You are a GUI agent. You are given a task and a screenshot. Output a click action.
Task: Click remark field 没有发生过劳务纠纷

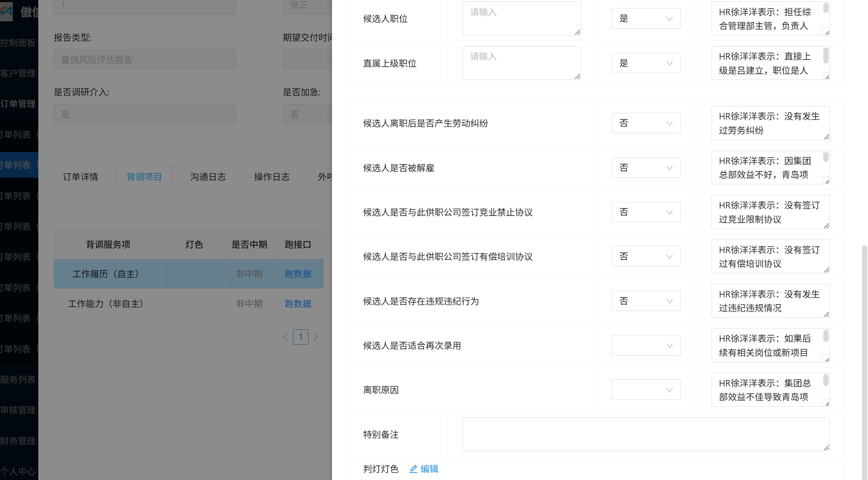770,123
